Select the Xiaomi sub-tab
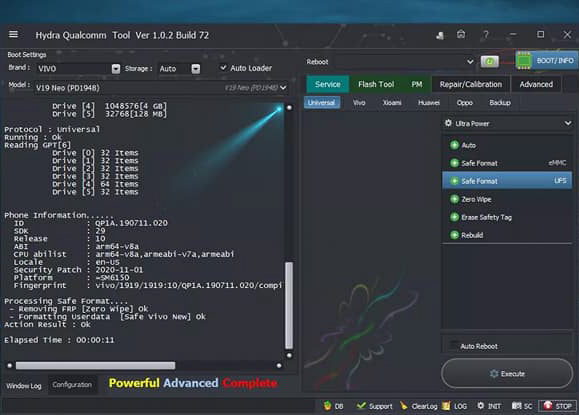579x415 pixels. [x=392, y=103]
